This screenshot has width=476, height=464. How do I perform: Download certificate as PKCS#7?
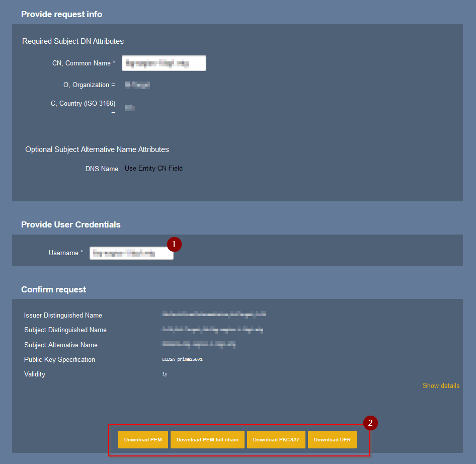coord(276,439)
